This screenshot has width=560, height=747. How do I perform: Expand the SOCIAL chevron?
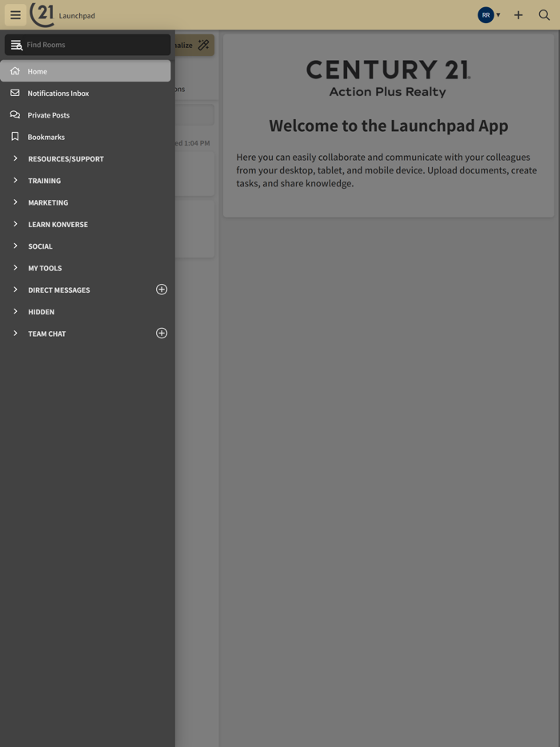(x=15, y=246)
